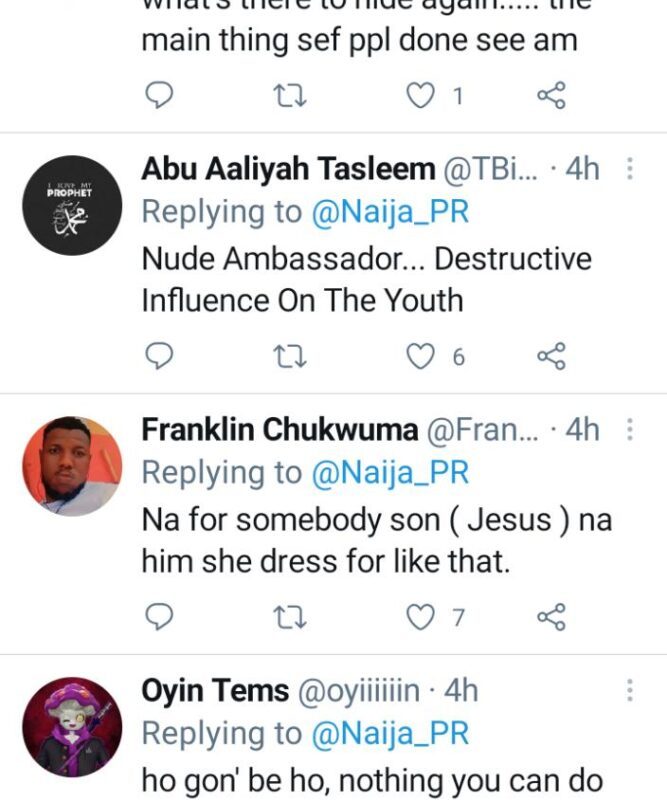Screen dimensions: 667x800
Task: Share Abu Aaliyah Tasleem's tweet
Action: pos(551,355)
